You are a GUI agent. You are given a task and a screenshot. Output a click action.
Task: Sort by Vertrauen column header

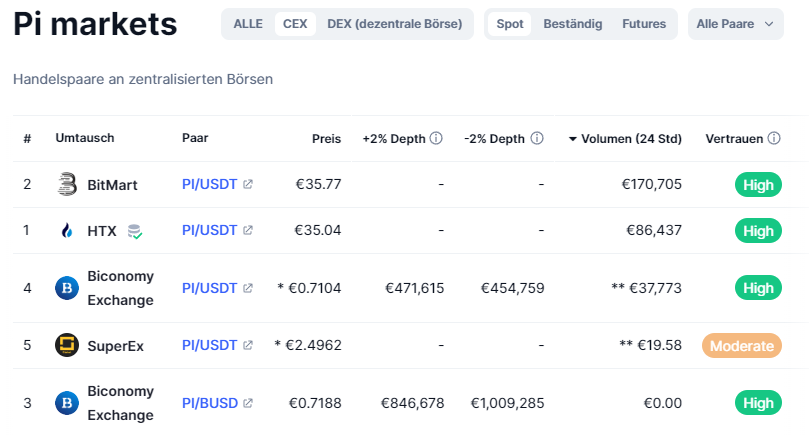pos(734,139)
